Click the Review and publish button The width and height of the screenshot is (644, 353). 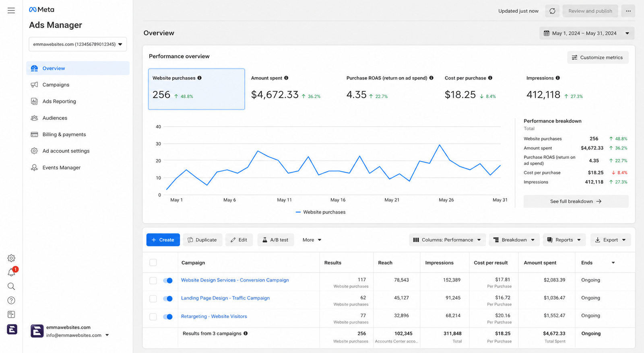[590, 11]
